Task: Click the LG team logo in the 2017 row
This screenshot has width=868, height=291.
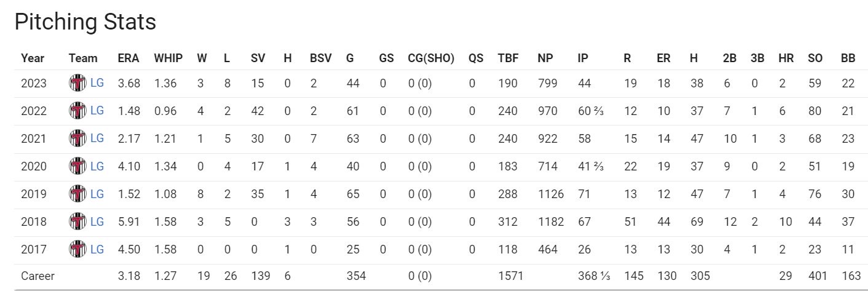Action: pos(77,249)
